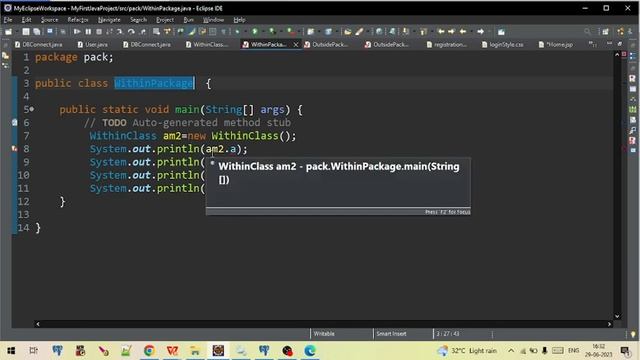Open the Help menu

239,20
